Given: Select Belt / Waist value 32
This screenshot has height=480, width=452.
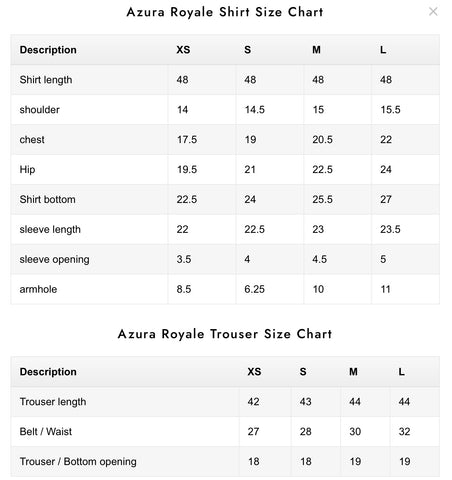Looking at the screenshot, I should click(404, 431).
